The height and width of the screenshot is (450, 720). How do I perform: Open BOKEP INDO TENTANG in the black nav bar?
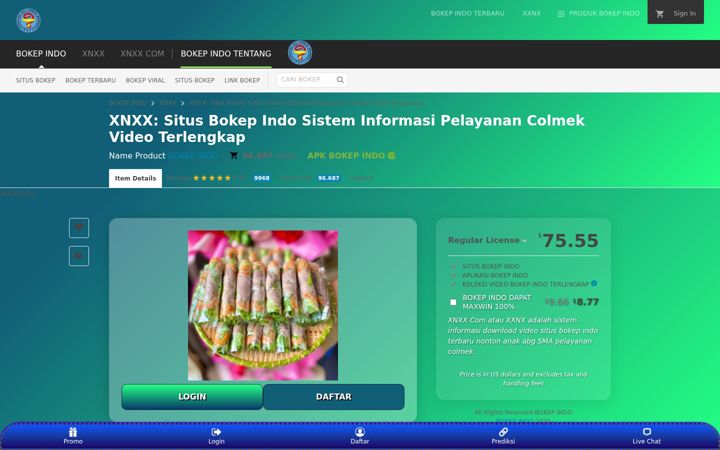[x=226, y=54]
